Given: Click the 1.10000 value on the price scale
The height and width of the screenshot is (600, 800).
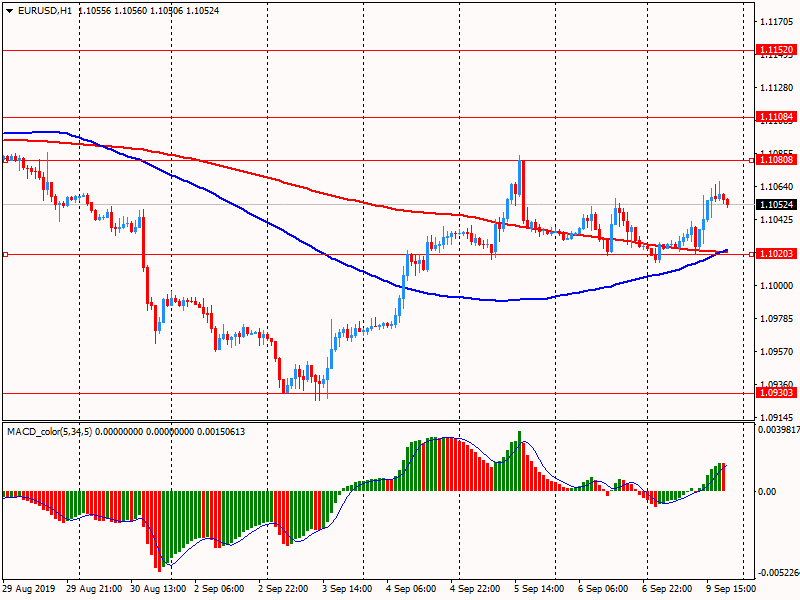Looking at the screenshot, I should 777,286.
